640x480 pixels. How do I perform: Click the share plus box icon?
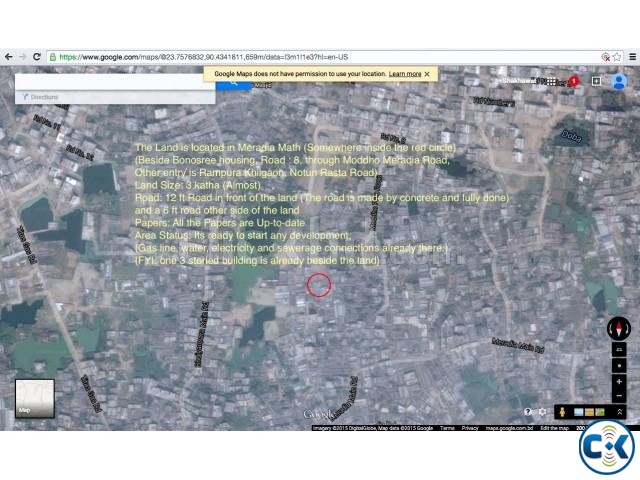click(596, 81)
